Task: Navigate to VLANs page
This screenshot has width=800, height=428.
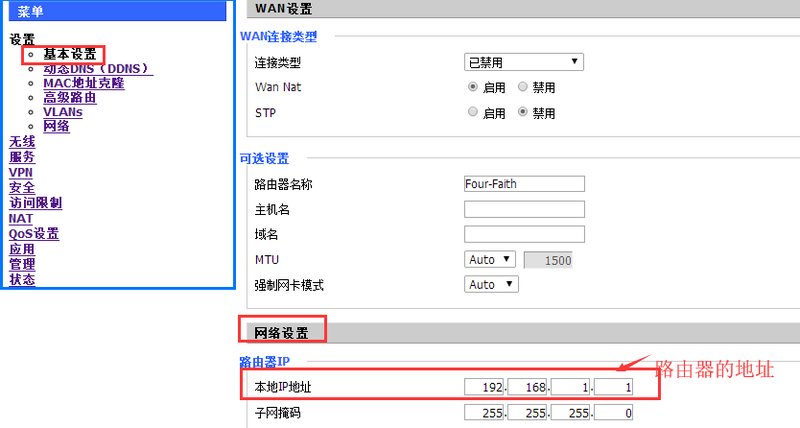Action: click(x=63, y=112)
